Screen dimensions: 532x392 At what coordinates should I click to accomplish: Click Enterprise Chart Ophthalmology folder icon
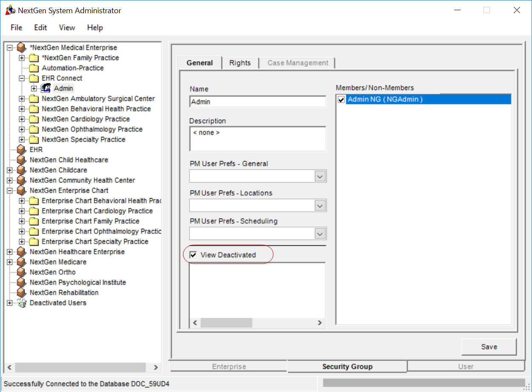34,231
